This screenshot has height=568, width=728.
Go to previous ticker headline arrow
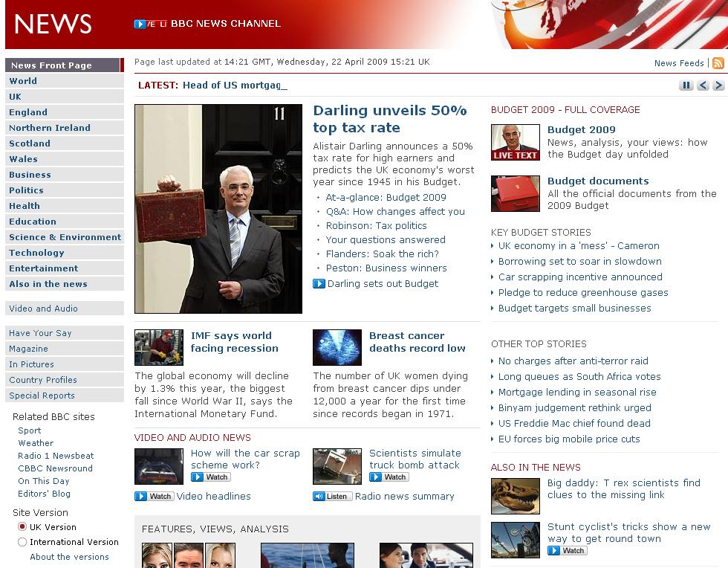703,85
